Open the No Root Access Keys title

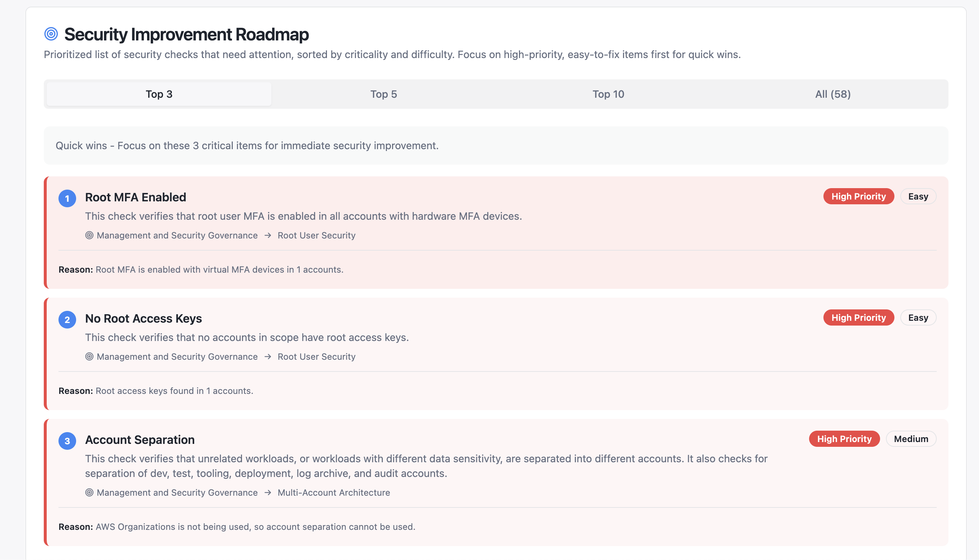click(143, 319)
